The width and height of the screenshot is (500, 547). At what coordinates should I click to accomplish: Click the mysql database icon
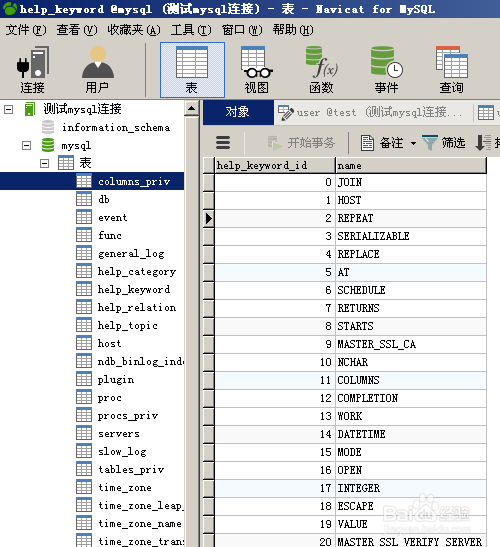click(48, 145)
